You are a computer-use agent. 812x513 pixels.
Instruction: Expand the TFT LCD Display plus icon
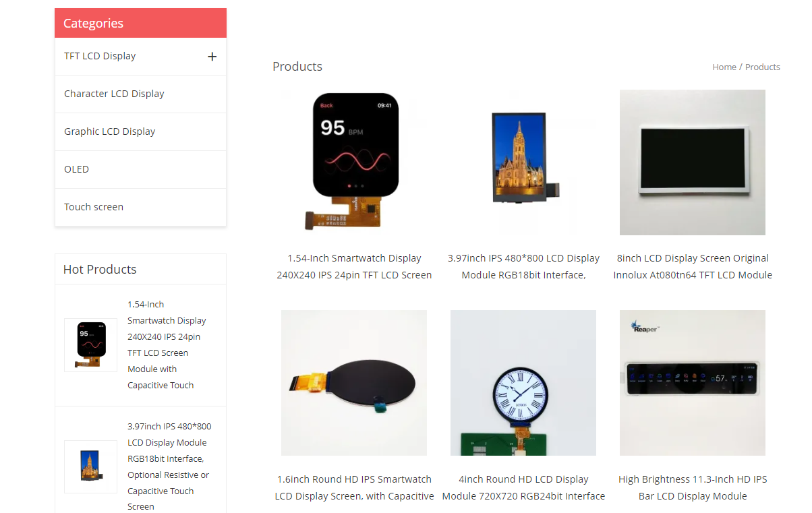point(212,57)
